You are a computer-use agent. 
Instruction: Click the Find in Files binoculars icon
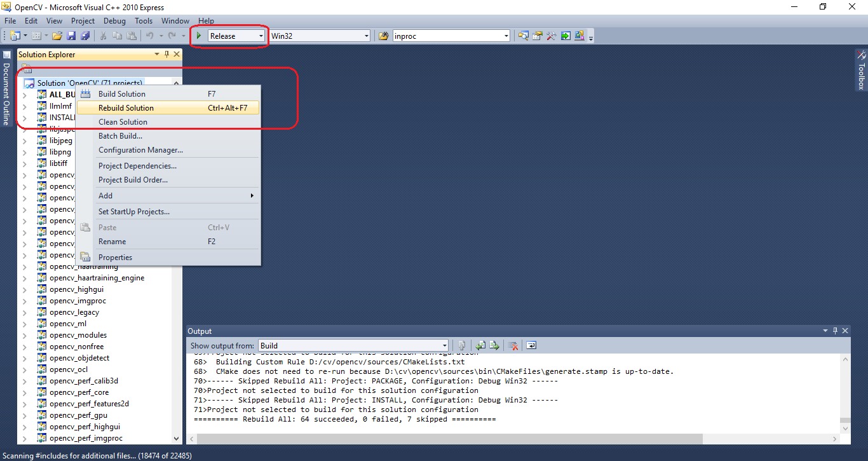tap(384, 36)
